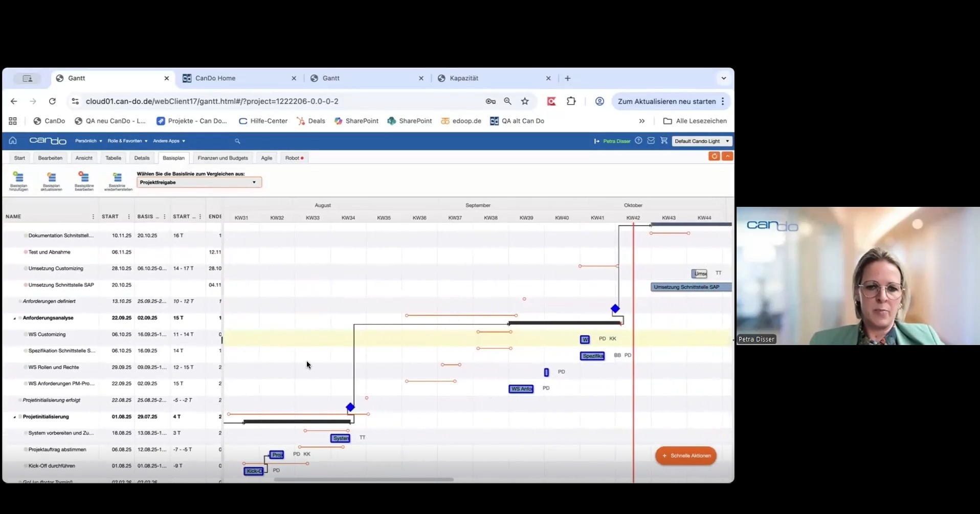
Task: Click the horizontal Gantt scrollbar
Action: point(363,480)
